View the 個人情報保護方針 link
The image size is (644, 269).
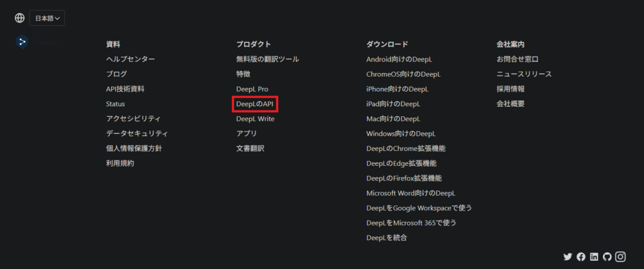134,149
